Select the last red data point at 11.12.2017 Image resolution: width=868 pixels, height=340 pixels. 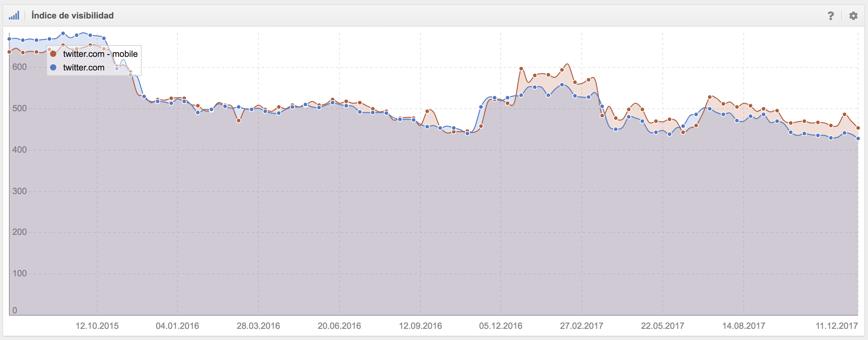(x=858, y=128)
